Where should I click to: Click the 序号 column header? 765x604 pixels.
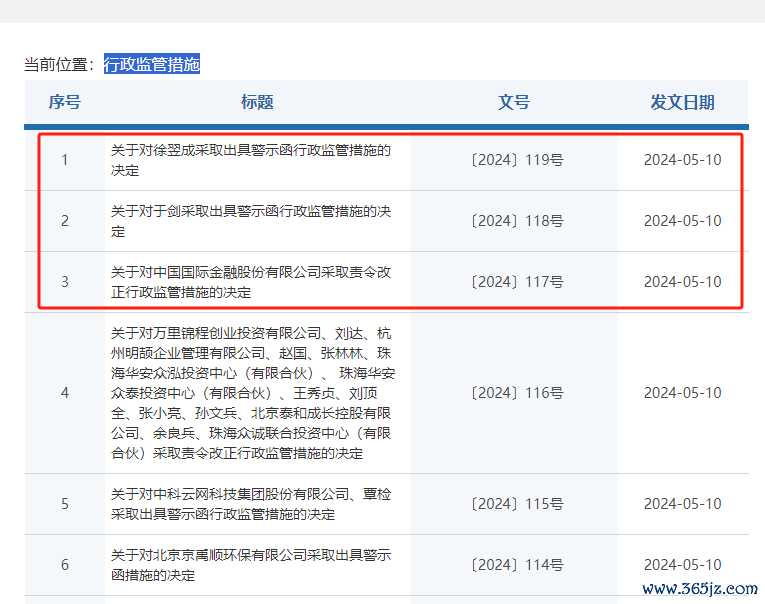pos(65,102)
